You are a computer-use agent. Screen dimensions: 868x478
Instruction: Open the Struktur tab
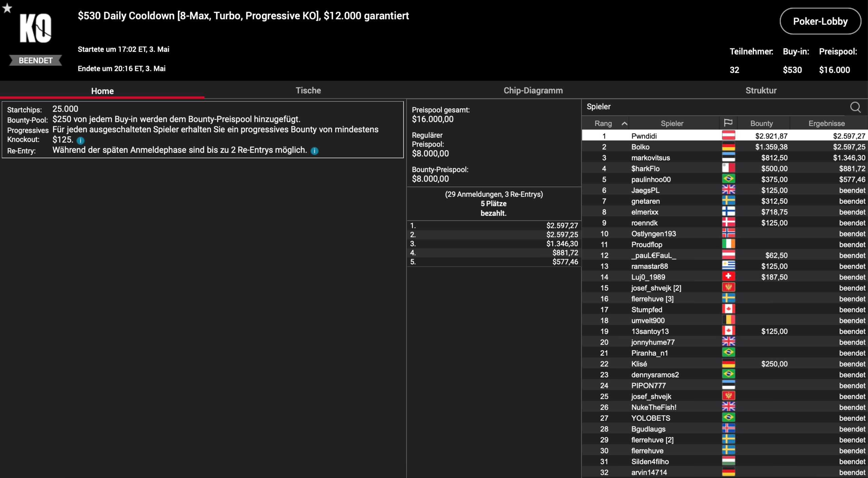pos(761,90)
